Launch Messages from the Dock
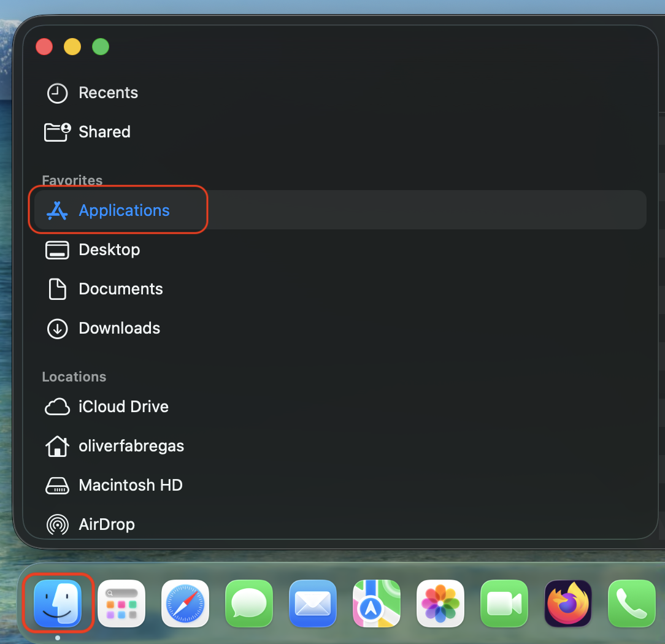Viewport: 665px width, 644px height. pos(249,604)
